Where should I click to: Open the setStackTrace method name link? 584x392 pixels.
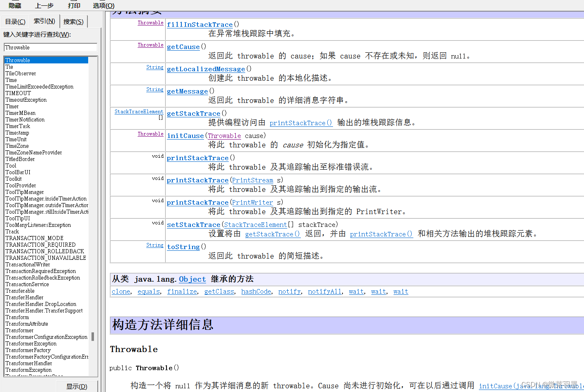(x=193, y=225)
